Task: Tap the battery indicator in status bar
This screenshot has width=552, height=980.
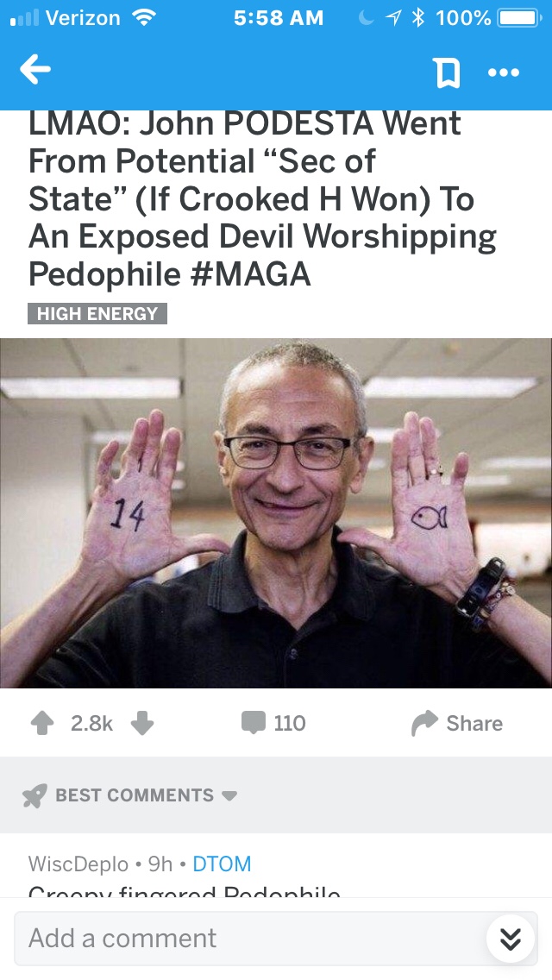Action: (519, 18)
